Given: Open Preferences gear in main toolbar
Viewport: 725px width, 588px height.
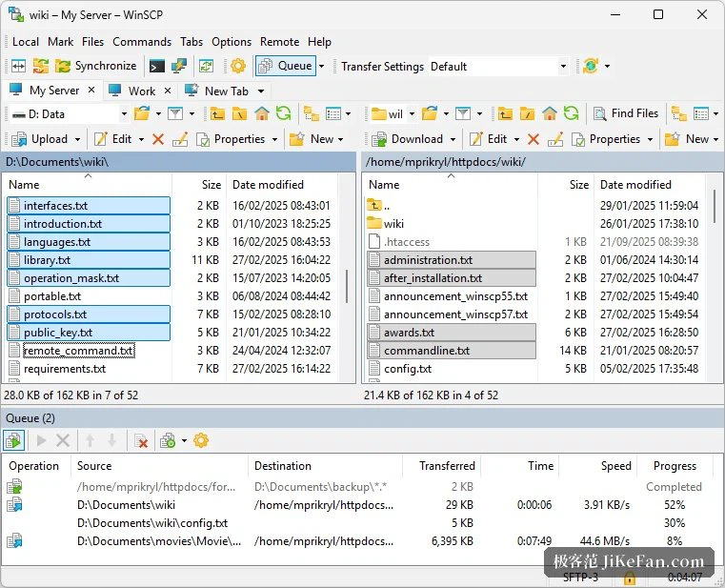Looking at the screenshot, I should pos(237,66).
